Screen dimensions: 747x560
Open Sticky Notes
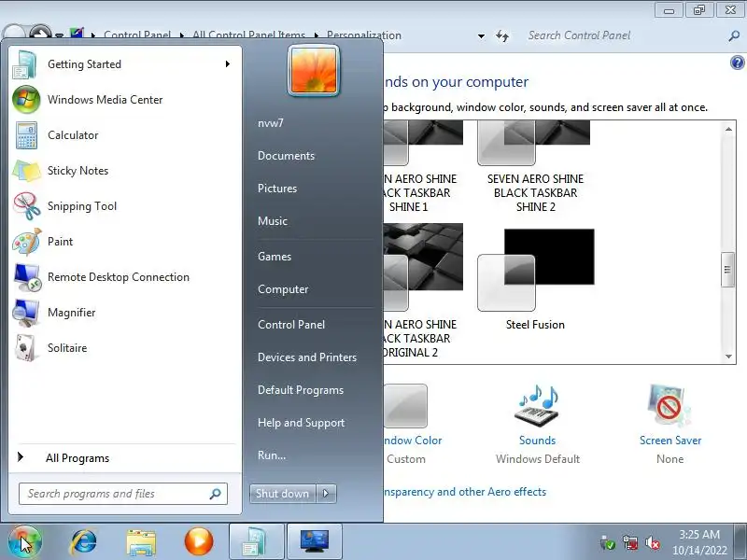point(124,171)
